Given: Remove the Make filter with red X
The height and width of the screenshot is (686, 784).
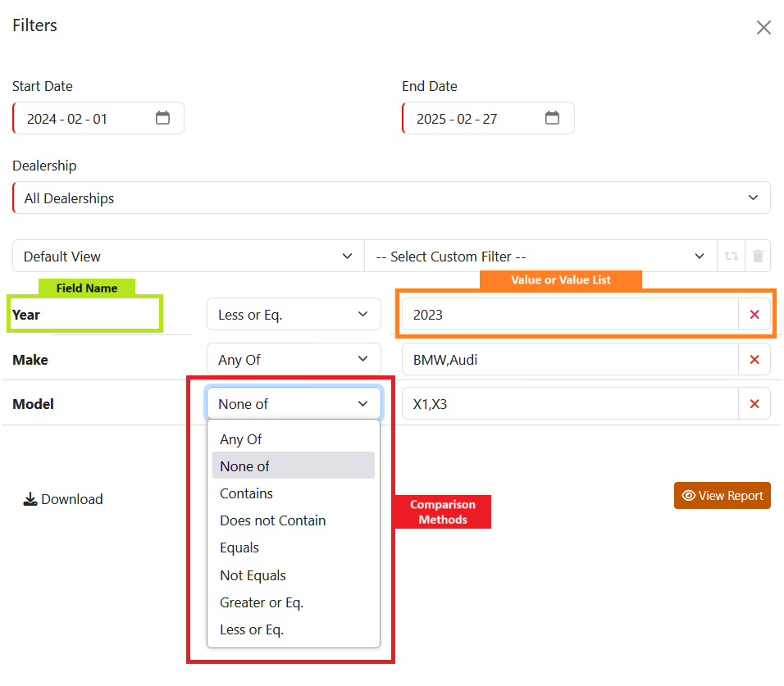Looking at the screenshot, I should coord(754,360).
